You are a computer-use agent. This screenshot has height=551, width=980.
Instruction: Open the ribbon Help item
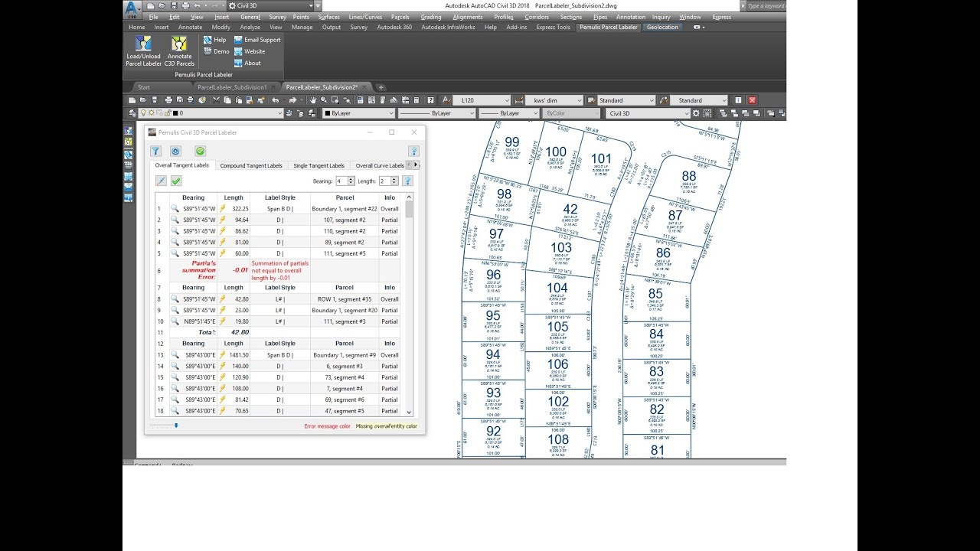(214, 39)
